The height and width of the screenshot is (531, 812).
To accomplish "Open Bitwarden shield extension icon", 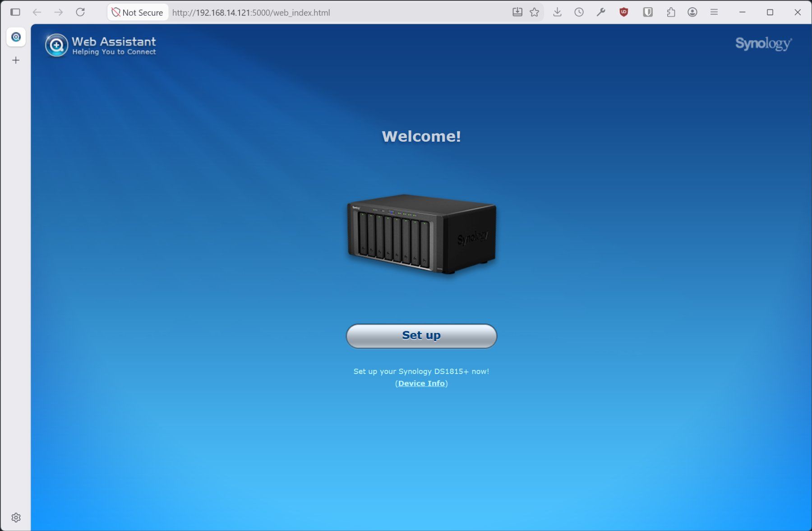I will coord(648,12).
